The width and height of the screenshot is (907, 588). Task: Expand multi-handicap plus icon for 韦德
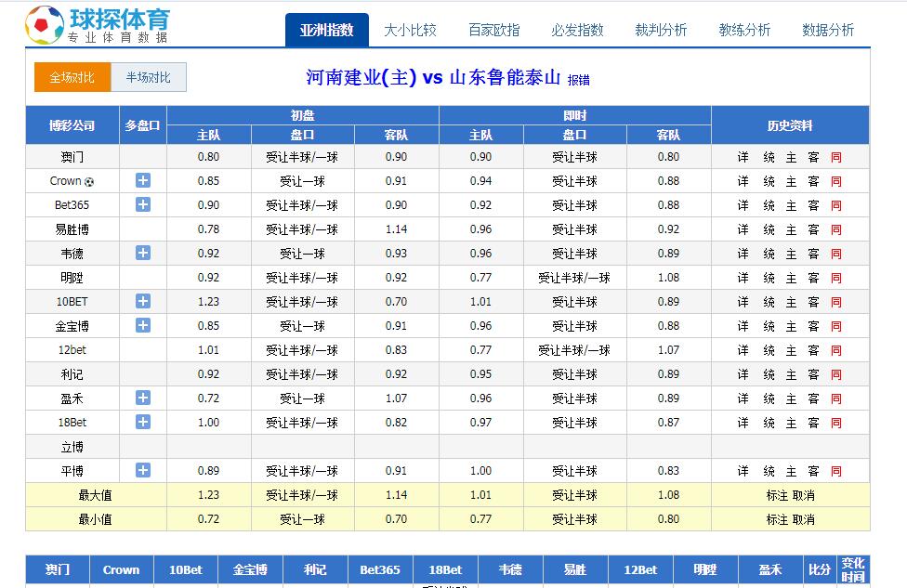click(x=143, y=253)
